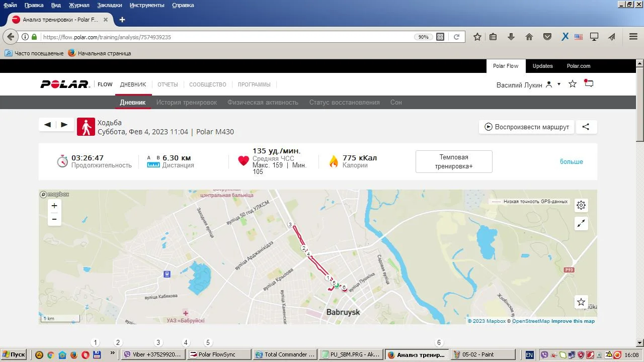
Task: Click the Improve this map link
Action: (x=573, y=321)
